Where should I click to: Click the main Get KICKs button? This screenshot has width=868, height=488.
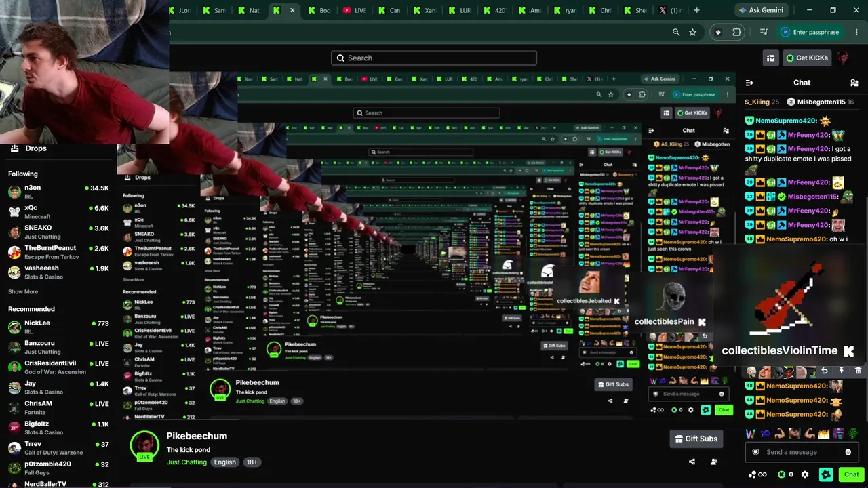(807, 58)
